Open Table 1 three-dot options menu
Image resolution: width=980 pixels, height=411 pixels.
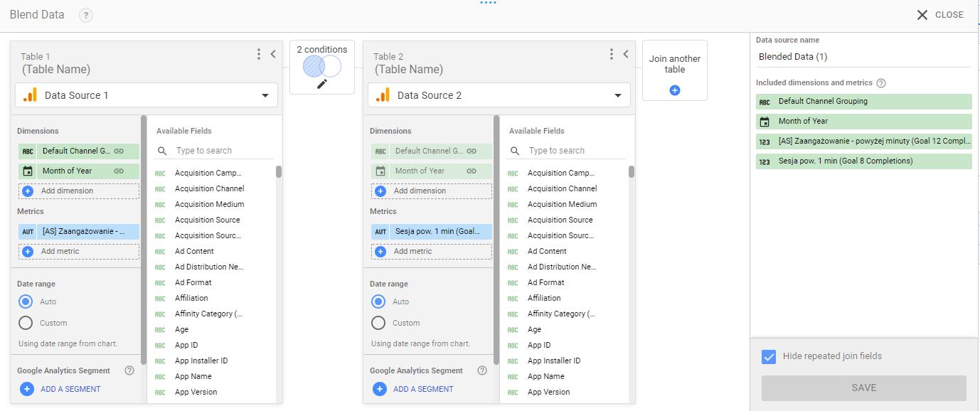click(x=259, y=54)
